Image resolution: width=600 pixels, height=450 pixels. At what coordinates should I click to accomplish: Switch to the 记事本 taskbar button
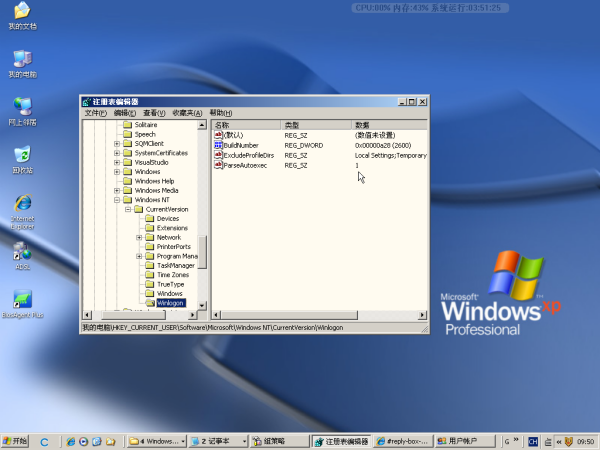pyautogui.click(x=216, y=441)
